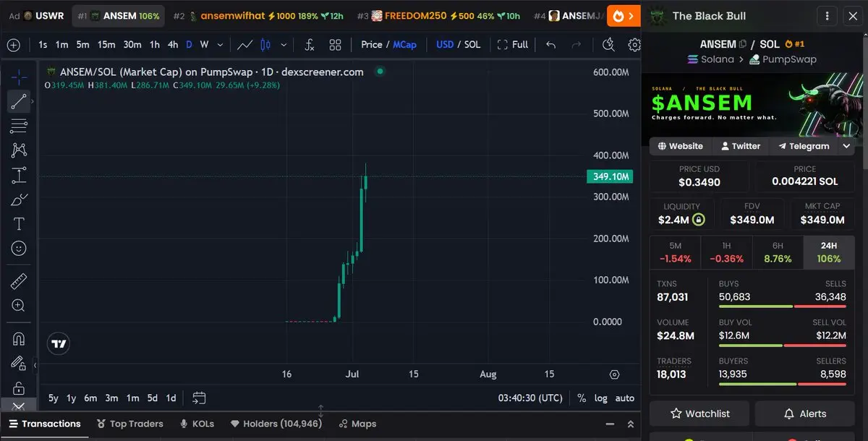
Task: Set interval to 15m
Action: 106,45
